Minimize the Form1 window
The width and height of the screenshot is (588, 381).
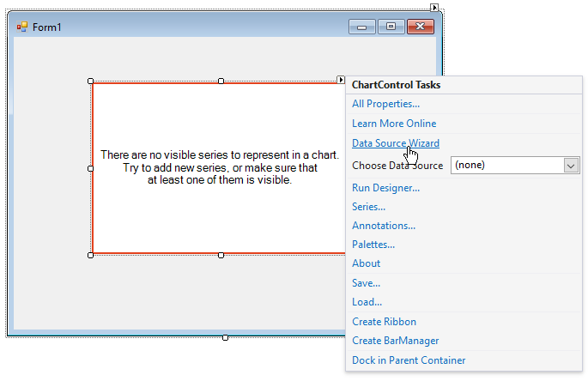click(x=361, y=27)
